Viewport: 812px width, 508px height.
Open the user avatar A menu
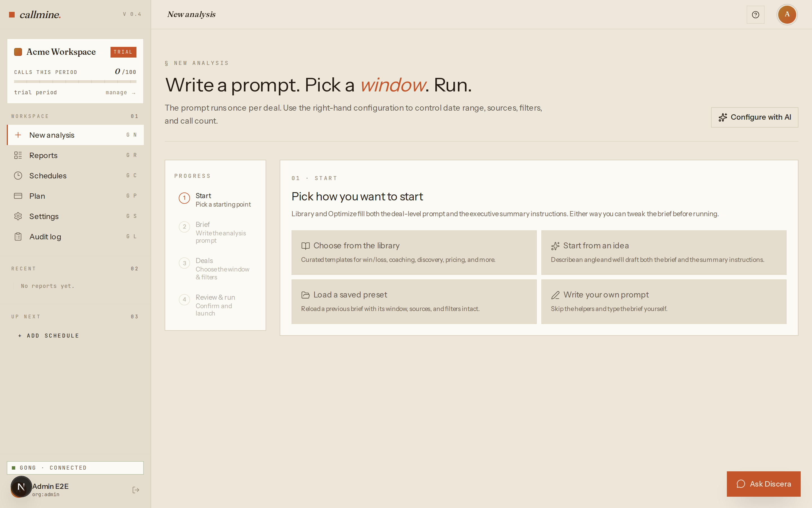click(787, 14)
